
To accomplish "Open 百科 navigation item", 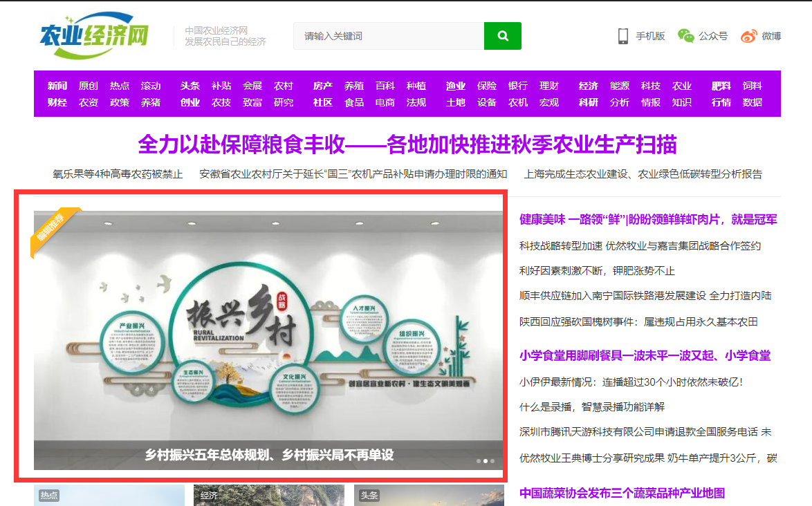I will click(385, 86).
